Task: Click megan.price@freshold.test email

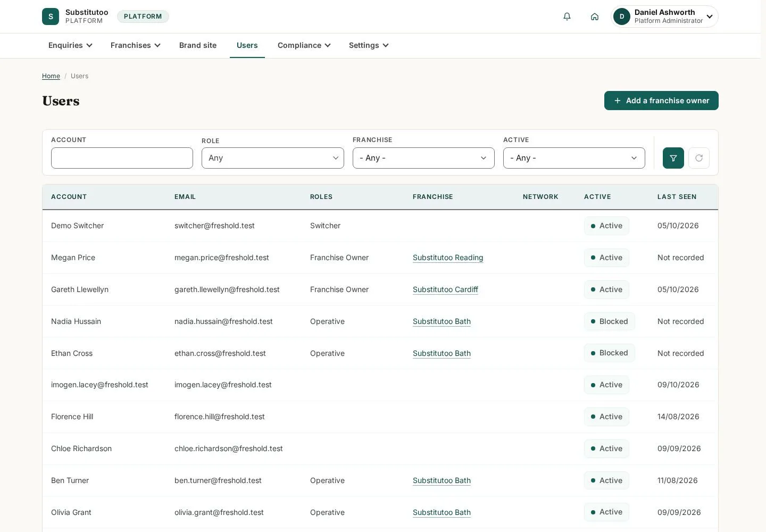Action: tap(222, 257)
